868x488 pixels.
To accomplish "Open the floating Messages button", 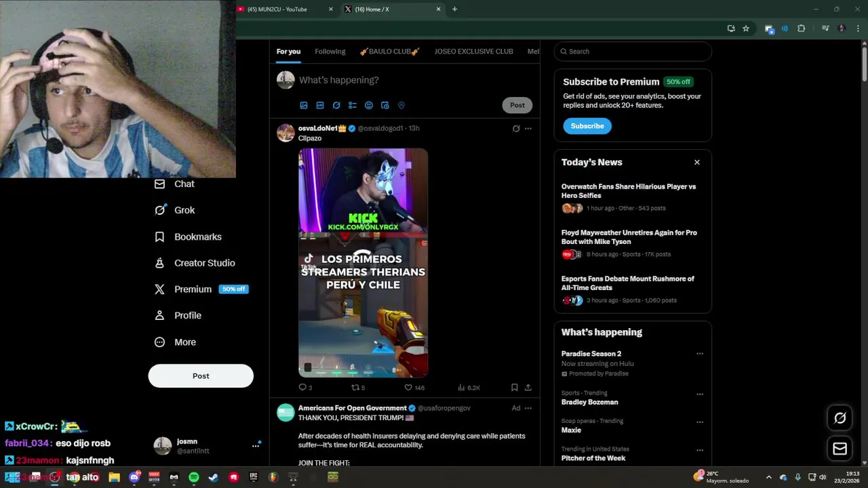I will coord(840,449).
